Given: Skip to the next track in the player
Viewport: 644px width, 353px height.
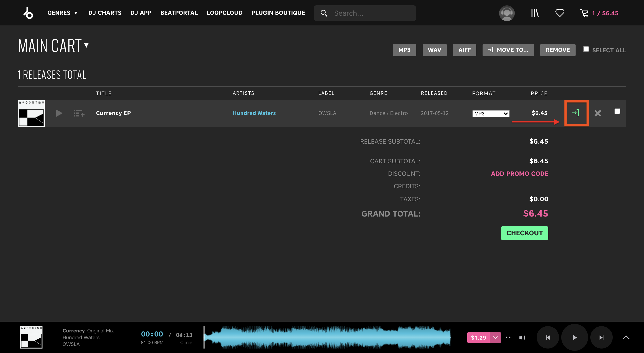Looking at the screenshot, I should pos(601,338).
